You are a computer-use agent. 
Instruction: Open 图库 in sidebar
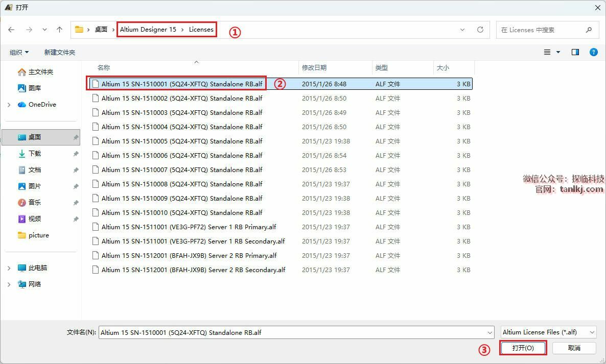click(x=35, y=88)
